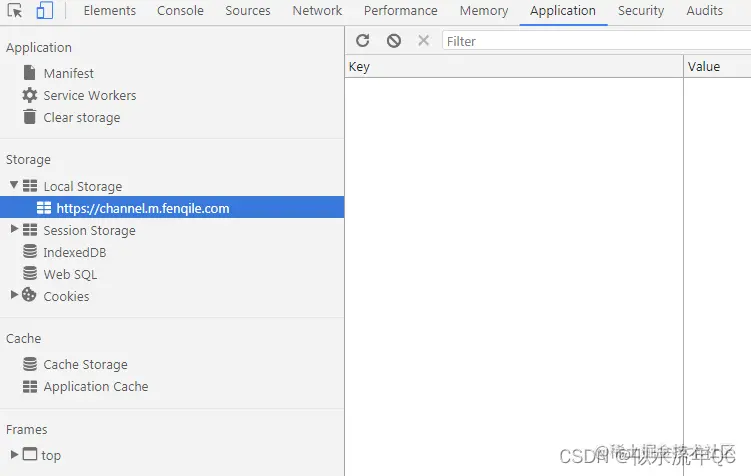Toggle the device toolbar icon
The width and height of the screenshot is (751, 476).
[45, 11]
